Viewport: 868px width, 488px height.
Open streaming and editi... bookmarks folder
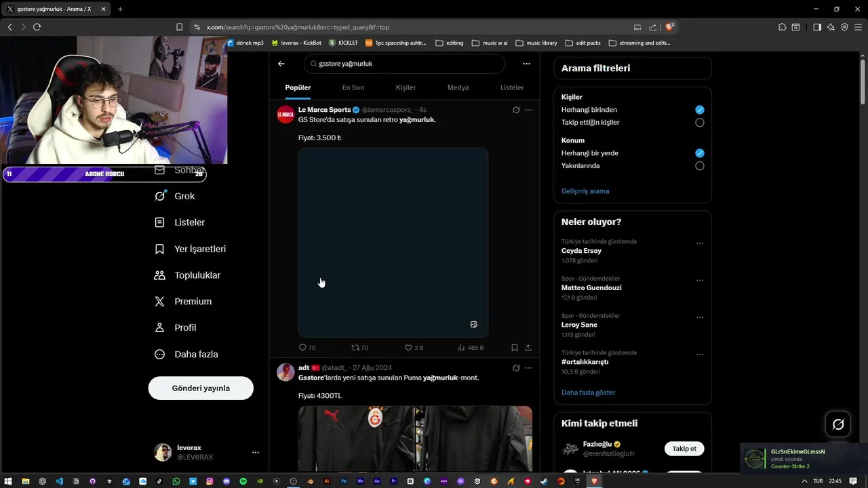(639, 43)
